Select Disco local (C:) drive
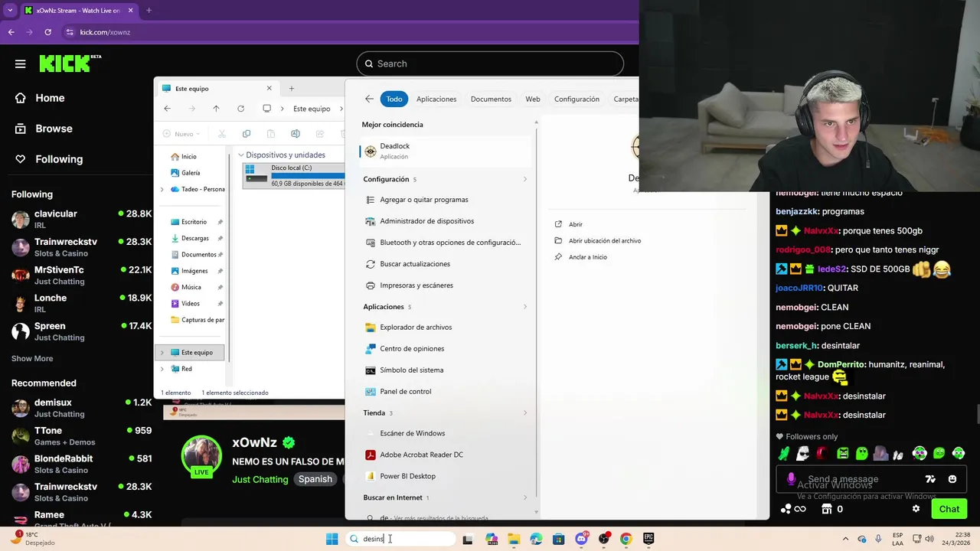Image resolution: width=980 pixels, height=551 pixels. click(295, 176)
